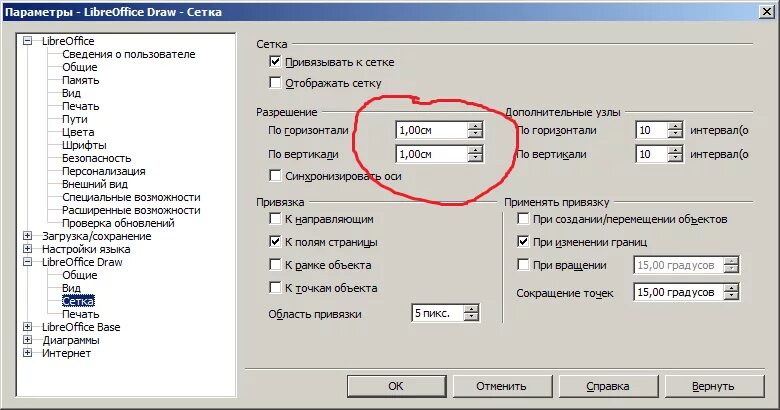Select the 'Загрузка/сохранение' tree label
Viewport: 780px width, 410px height.
point(97,236)
